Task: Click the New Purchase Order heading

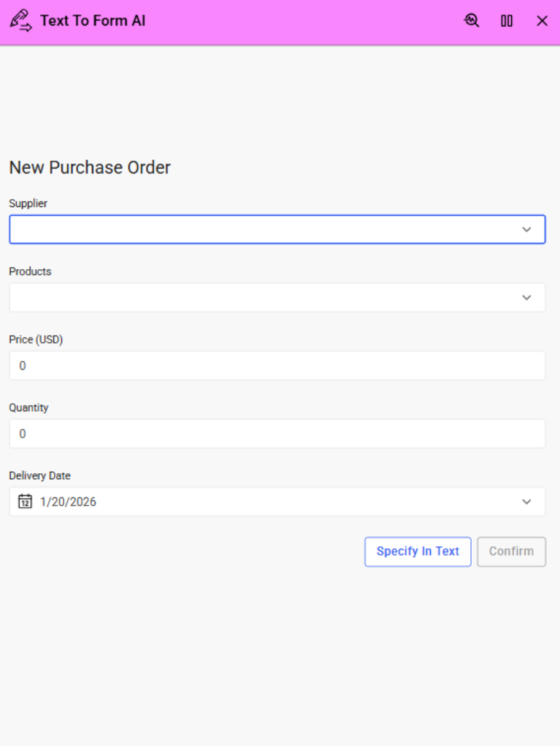Action: click(90, 168)
